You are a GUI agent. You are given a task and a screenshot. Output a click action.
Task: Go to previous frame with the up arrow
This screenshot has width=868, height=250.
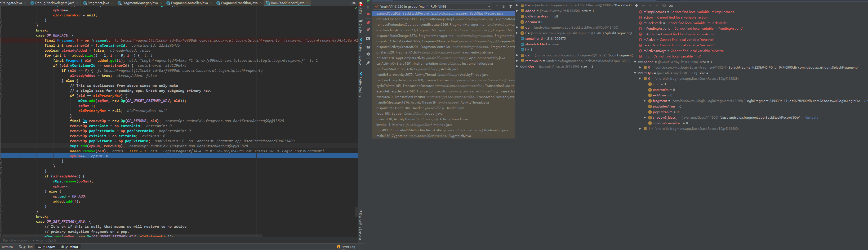[x=497, y=6]
